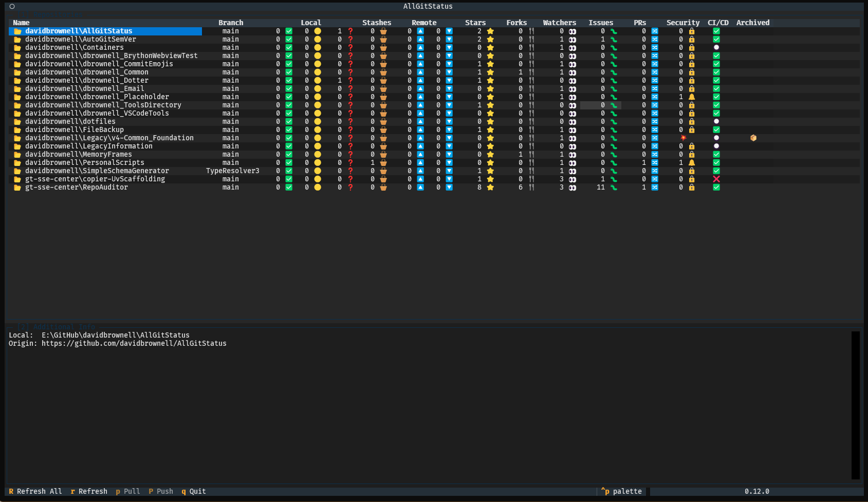
Task: Click the security bell icon in the dbrownell_Placeholder row
Action: point(692,97)
